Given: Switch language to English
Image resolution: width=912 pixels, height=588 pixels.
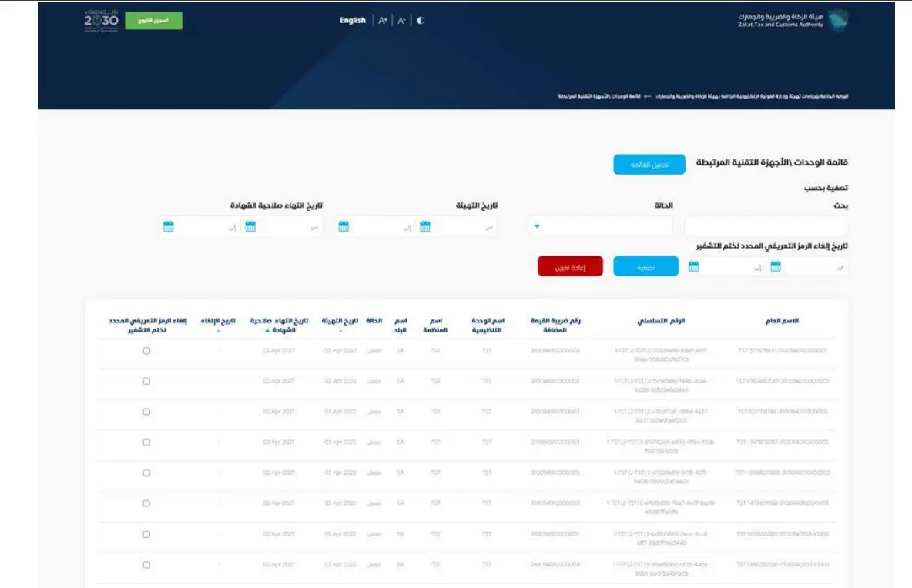Looking at the screenshot, I should [x=353, y=21].
